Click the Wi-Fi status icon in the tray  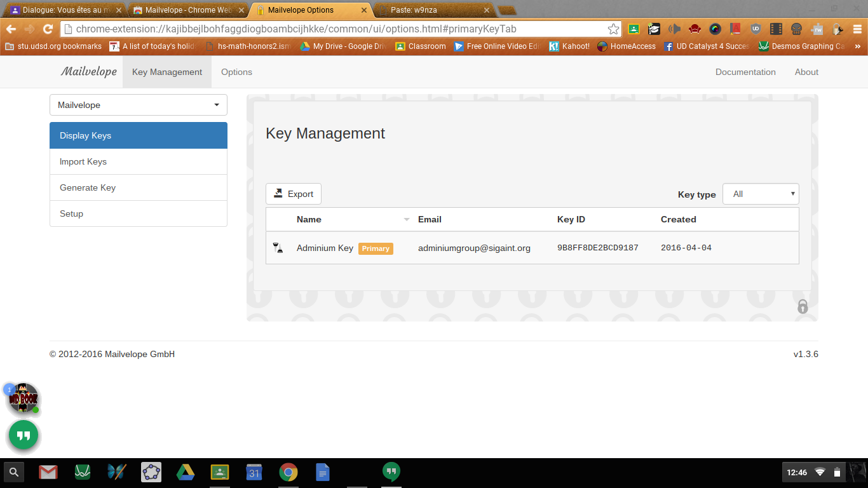coord(820,472)
